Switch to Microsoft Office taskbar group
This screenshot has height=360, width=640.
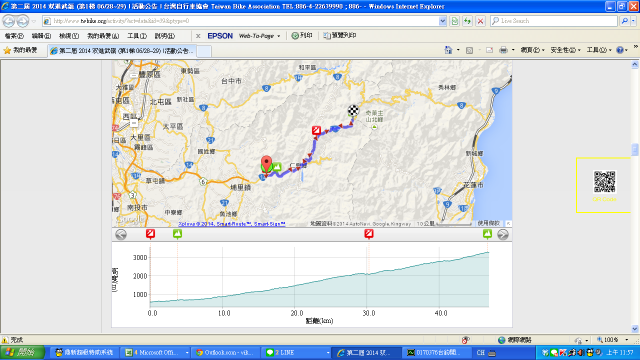[156, 352]
